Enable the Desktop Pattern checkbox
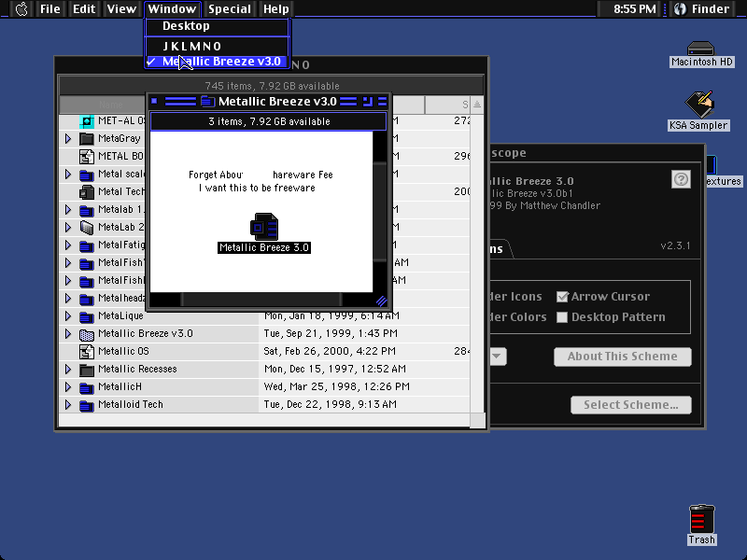This screenshot has width=747, height=560. (562, 317)
